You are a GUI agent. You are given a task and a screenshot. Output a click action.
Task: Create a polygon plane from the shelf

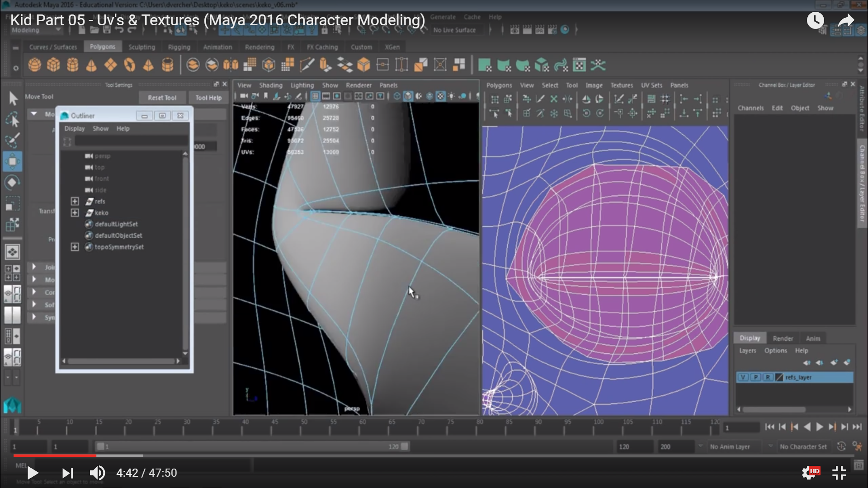tap(110, 65)
